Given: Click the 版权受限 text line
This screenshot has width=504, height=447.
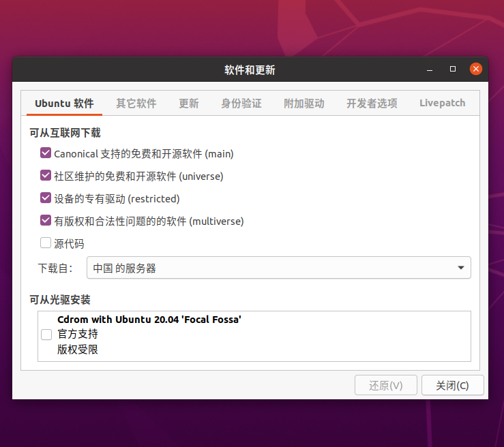Looking at the screenshot, I should 78,350.
